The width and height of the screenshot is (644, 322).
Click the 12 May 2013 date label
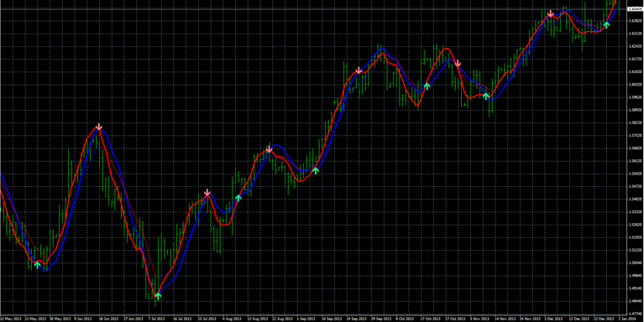pyautogui.click(x=10, y=319)
